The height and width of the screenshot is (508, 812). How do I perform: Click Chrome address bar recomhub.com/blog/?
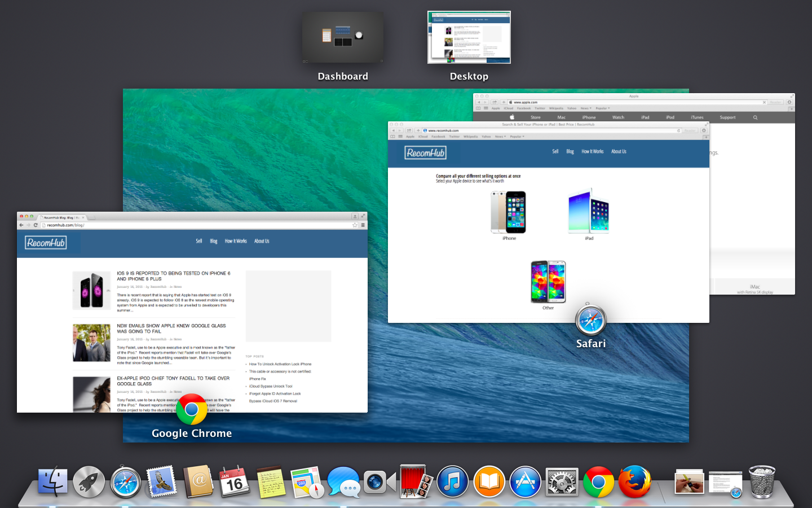coord(198,225)
